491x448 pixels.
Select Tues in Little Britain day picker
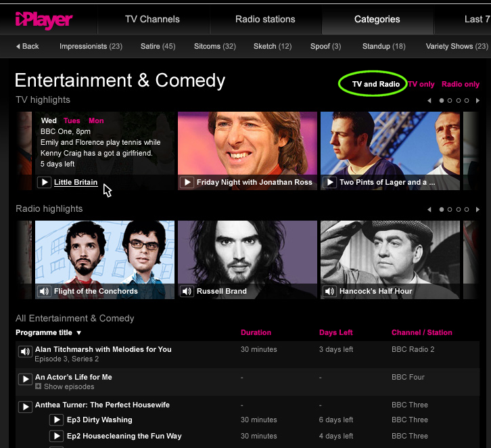72,121
